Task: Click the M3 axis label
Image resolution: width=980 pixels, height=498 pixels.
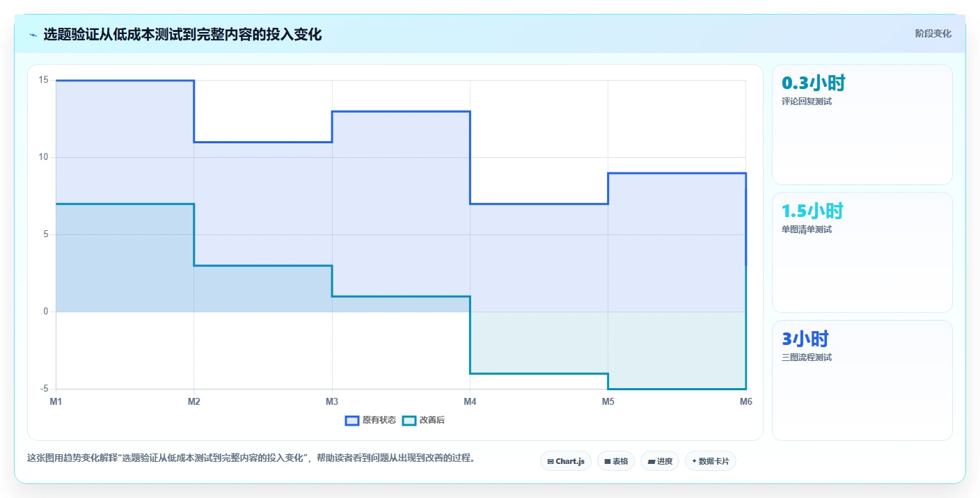Action: 332,401
